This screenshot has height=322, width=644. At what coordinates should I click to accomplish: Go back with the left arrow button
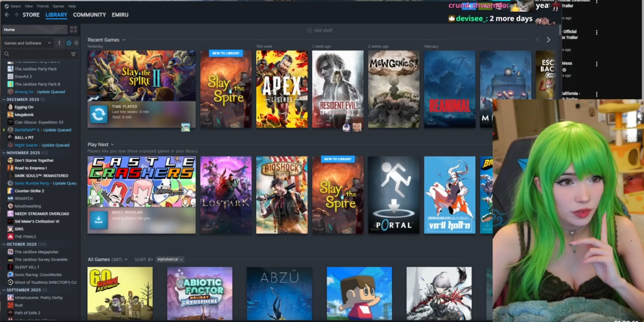(7, 15)
